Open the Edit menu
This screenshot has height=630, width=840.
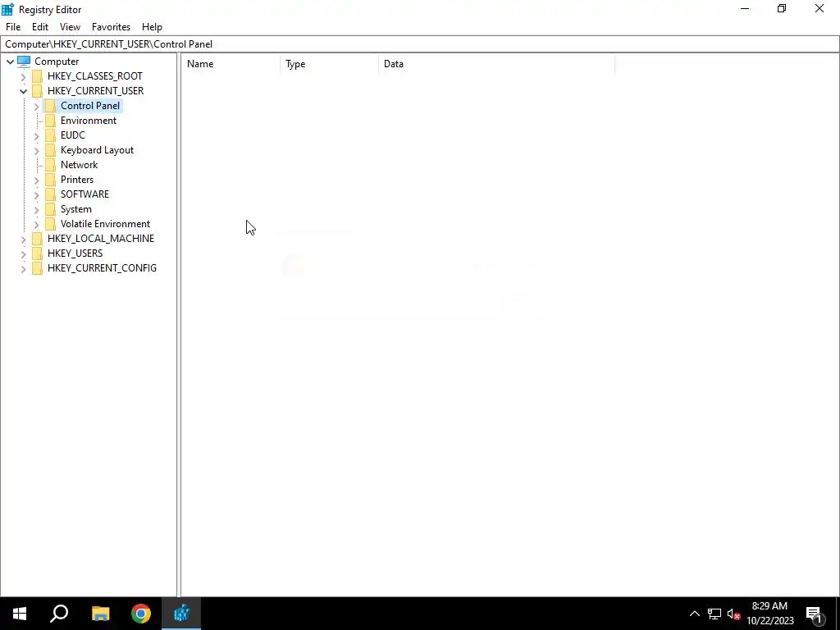tap(40, 27)
